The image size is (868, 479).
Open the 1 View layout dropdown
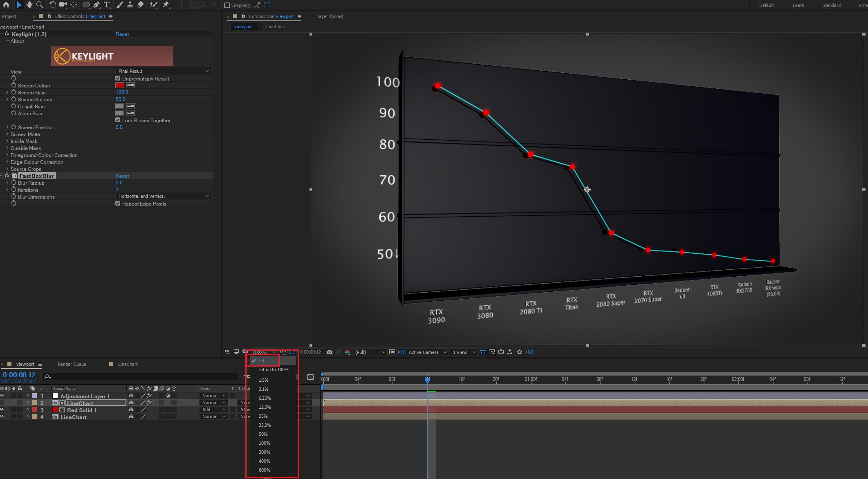[464, 352]
